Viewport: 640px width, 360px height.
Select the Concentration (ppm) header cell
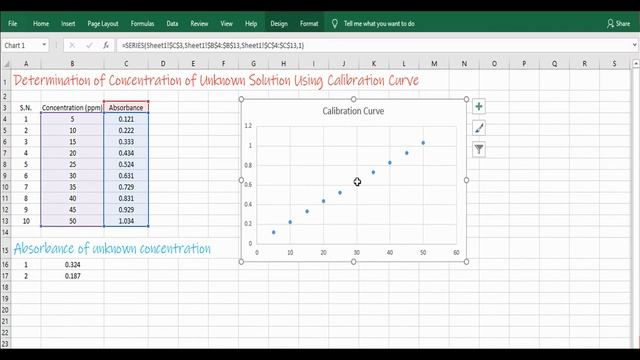point(72,108)
